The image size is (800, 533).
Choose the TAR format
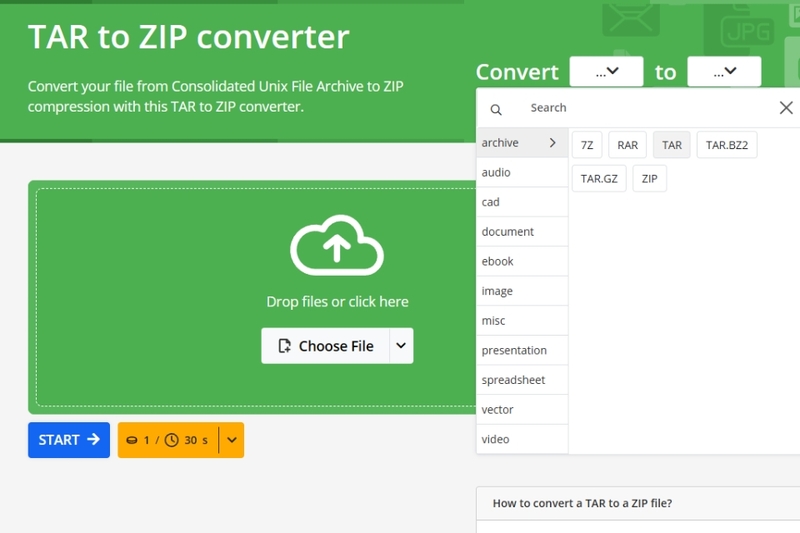click(x=671, y=145)
